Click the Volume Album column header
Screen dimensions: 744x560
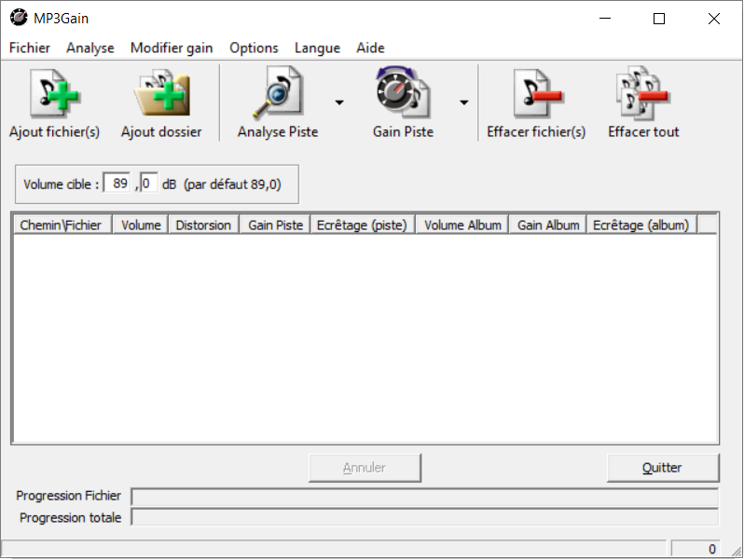[x=462, y=225]
